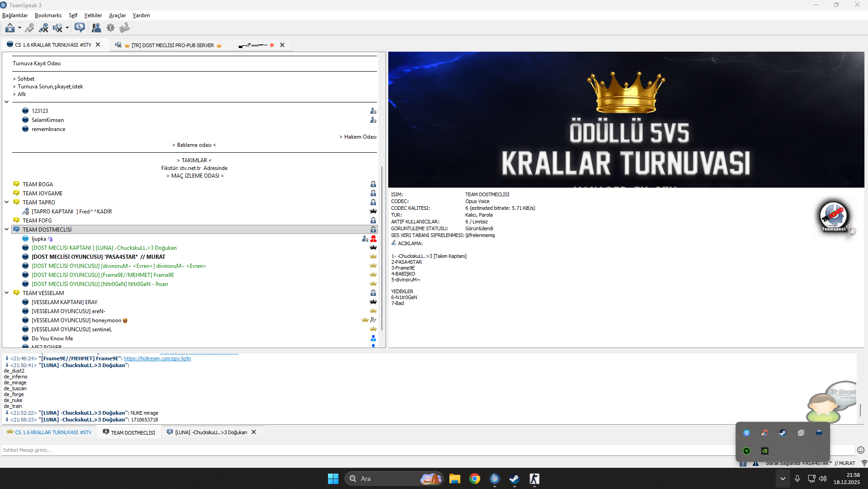Screen dimensions: 868x489
Task: Open the gear Settings toolbar icon
Action: (111, 28)
